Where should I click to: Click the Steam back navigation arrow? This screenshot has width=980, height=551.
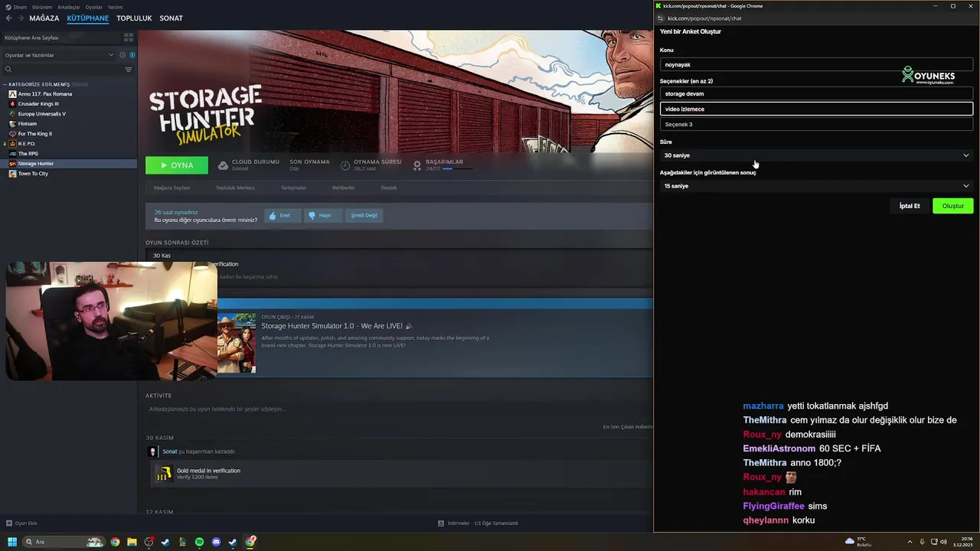tap(9, 18)
